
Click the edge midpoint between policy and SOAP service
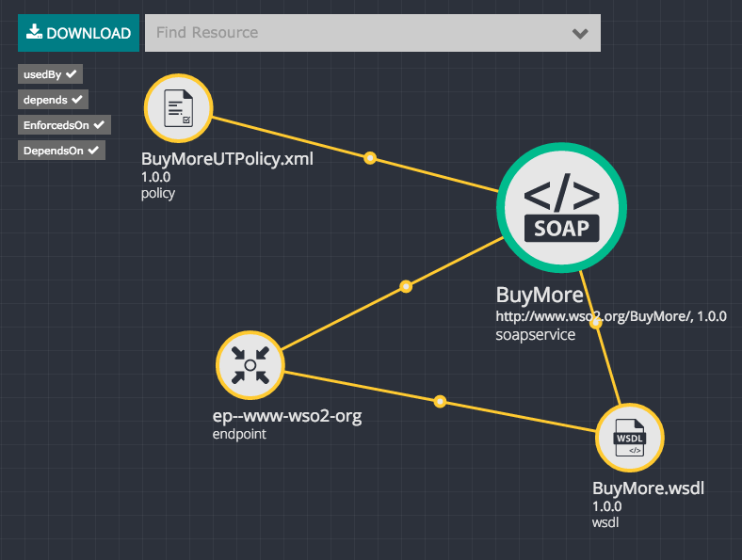tap(370, 158)
